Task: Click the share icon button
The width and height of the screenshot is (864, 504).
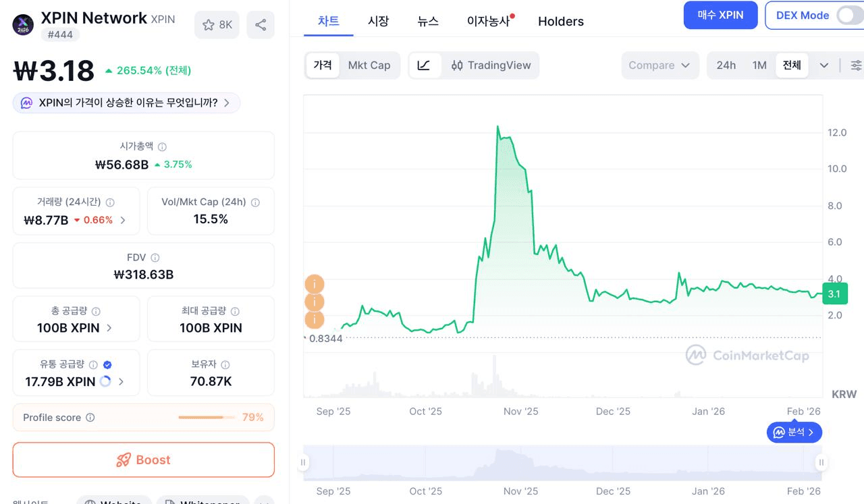Action: click(x=261, y=25)
